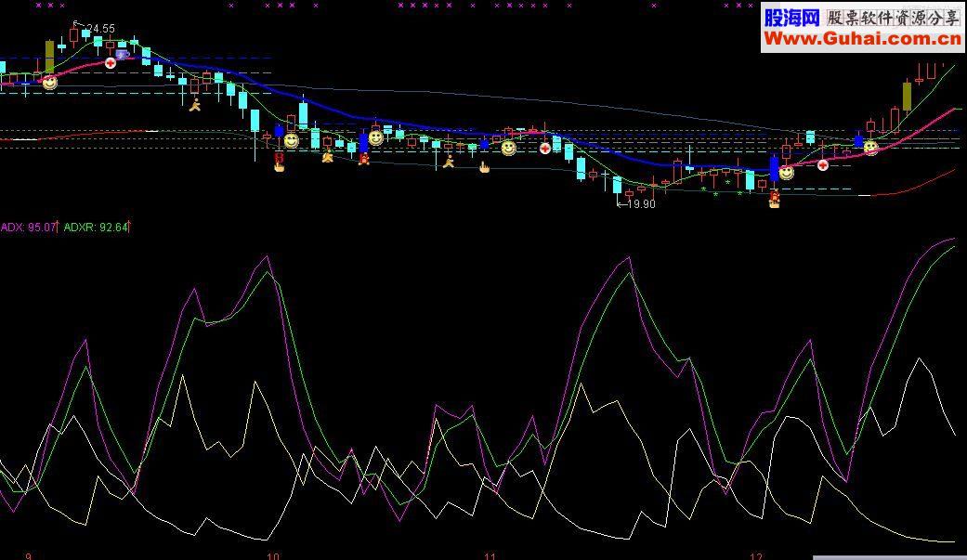Click the horizontal scrollbar thumb at chart bottom
This screenshot has width=967, height=560.
[889, 557]
